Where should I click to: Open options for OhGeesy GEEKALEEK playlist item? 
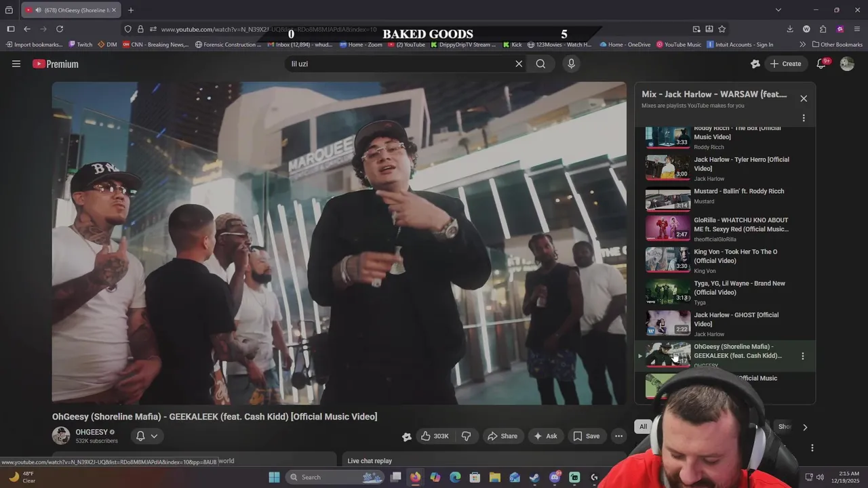click(803, 356)
